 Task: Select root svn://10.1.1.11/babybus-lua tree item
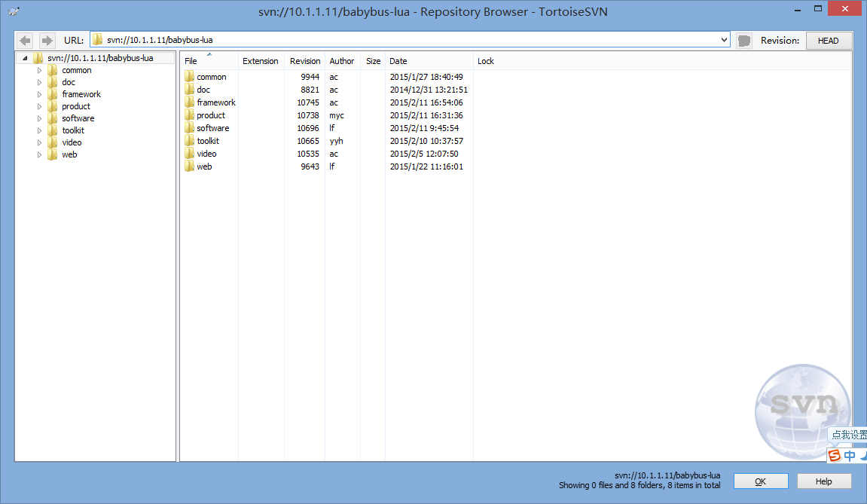point(100,57)
